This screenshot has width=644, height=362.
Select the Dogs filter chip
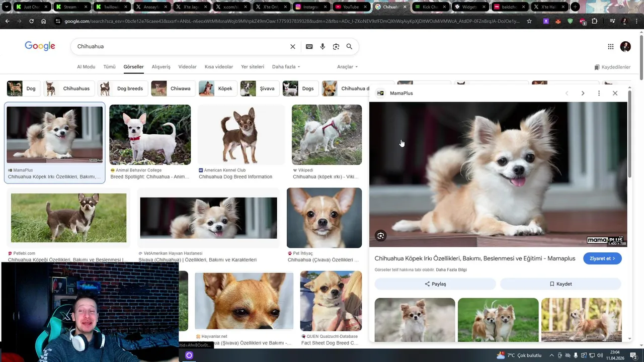pos(300,88)
